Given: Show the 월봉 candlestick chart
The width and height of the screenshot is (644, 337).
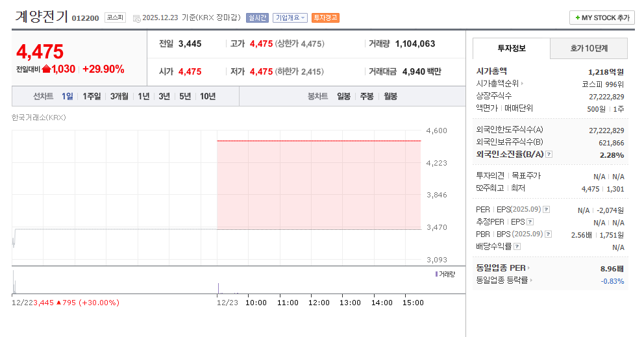Looking at the screenshot, I should [x=391, y=96].
